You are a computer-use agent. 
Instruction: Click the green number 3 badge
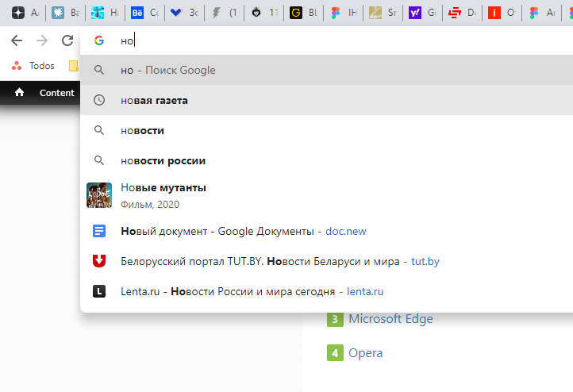pyautogui.click(x=335, y=319)
